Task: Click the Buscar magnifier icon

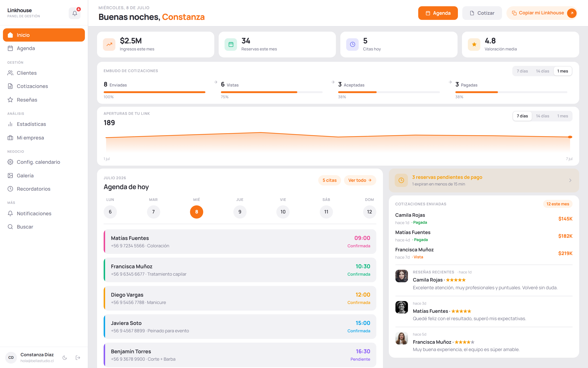Action: (x=10, y=227)
